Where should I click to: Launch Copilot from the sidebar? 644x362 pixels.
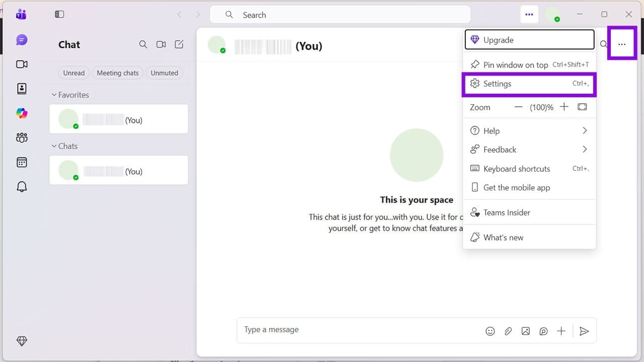coord(22,113)
